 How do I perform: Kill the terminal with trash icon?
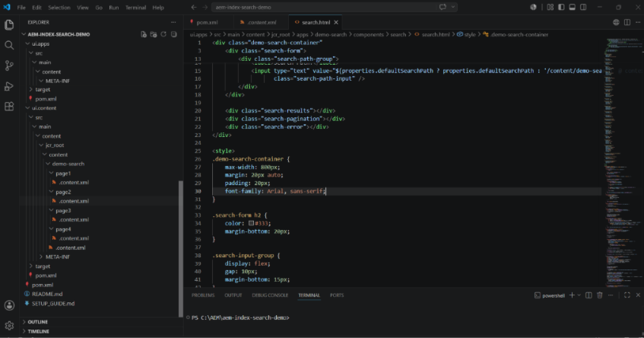(x=600, y=295)
